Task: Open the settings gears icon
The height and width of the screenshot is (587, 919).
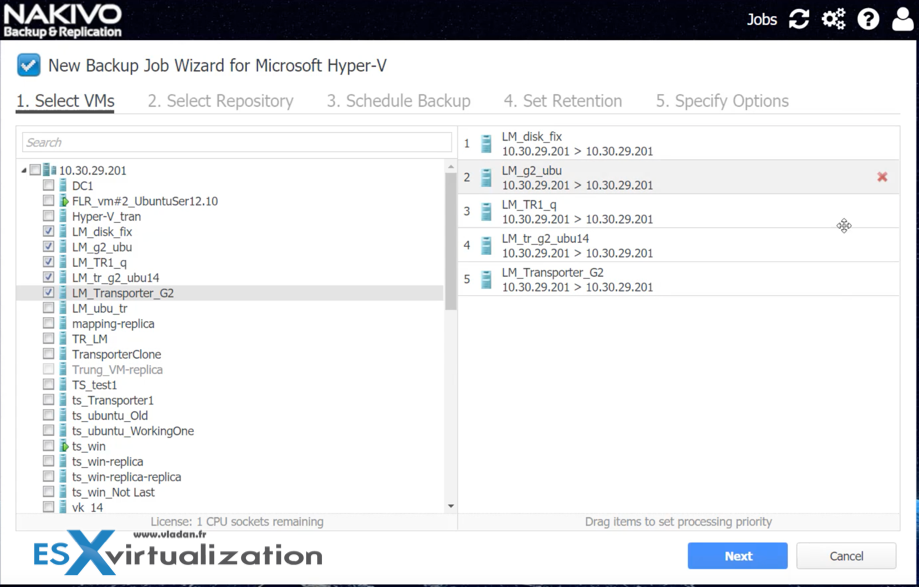Action: (833, 19)
